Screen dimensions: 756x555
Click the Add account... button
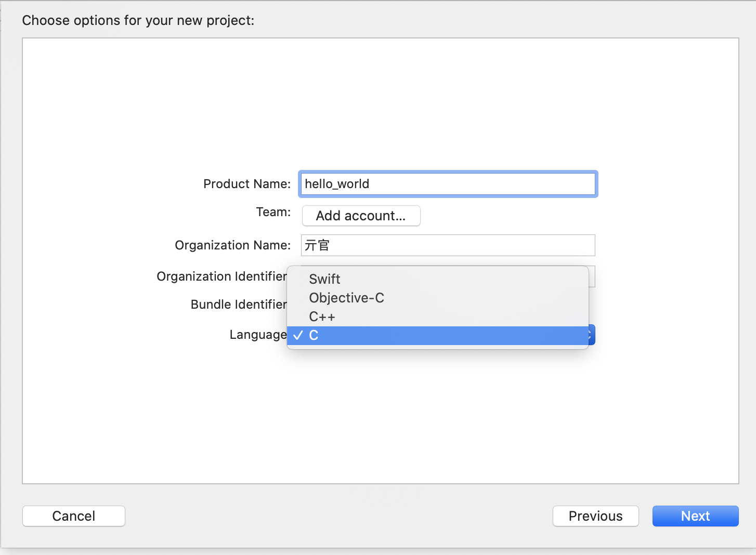point(361,216)
